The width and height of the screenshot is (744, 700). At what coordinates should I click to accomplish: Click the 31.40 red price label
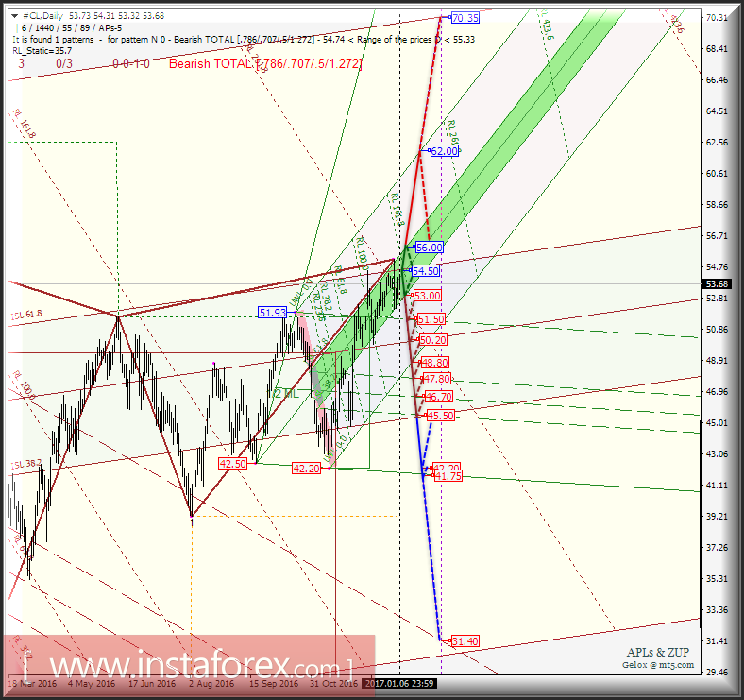click(x=465, y=641)
